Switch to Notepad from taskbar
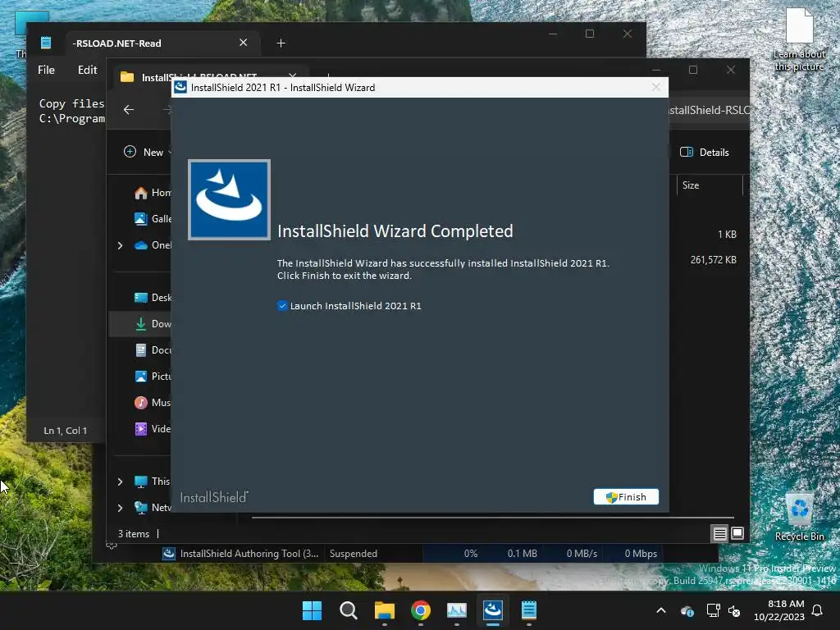This screenshot has width=840, height=630. (x=529, y=610)
